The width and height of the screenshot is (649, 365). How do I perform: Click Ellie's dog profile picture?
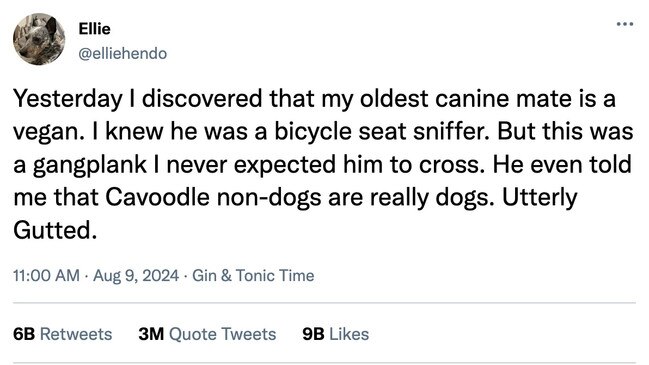(39, 39)
